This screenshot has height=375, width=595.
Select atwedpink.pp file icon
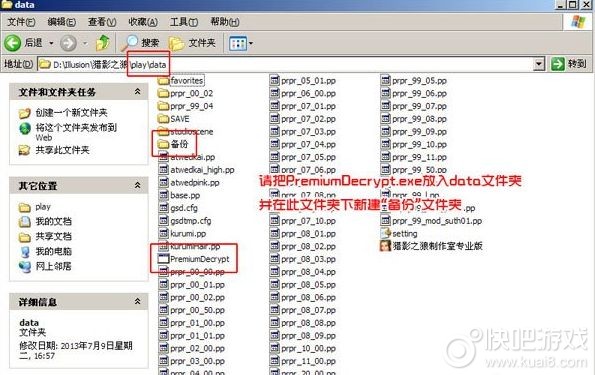tap(163, 183)
